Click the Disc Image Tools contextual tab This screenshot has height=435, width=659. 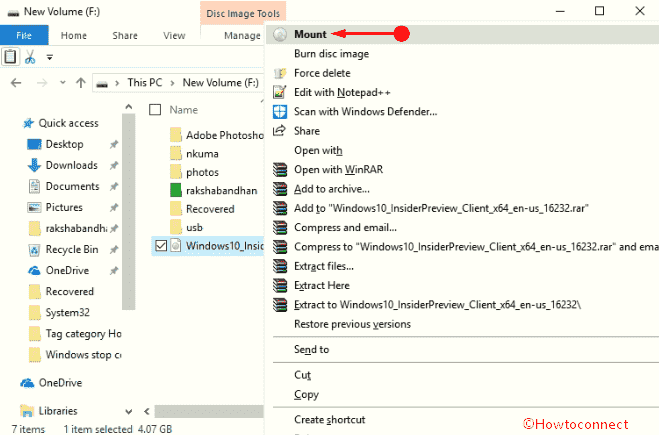[x=243, y=13]
